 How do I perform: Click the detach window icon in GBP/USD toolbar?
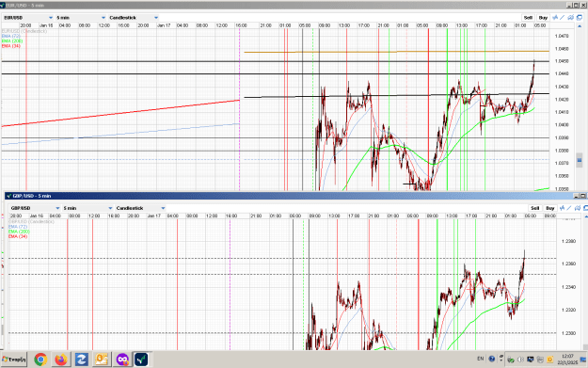click(x=585, y=208)
